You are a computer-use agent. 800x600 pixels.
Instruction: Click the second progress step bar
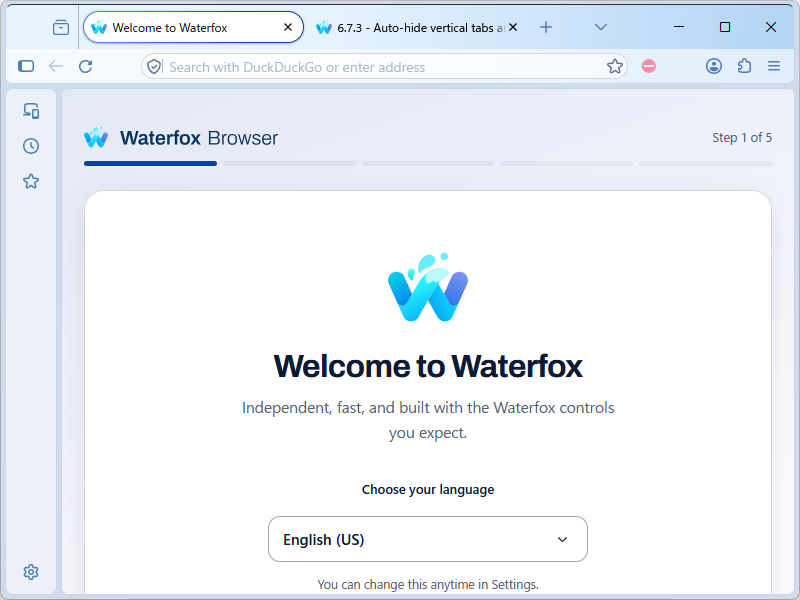pyautogui.click(x=289, y=164)
